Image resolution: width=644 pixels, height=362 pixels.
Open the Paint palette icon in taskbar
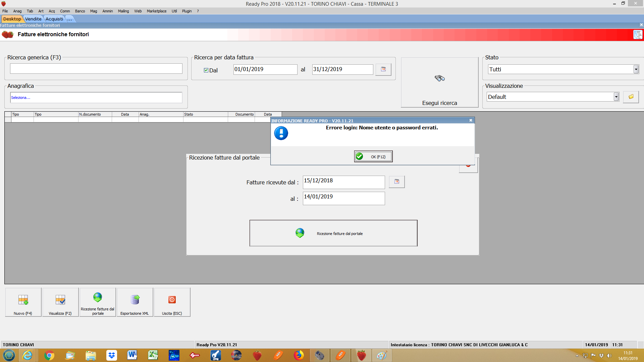(x=382, y=355)
